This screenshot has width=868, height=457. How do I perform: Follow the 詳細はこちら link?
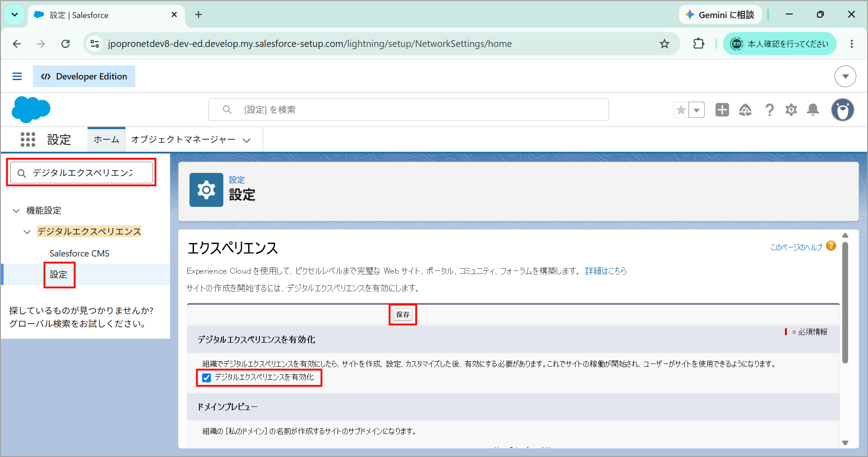tap(606, 271)
